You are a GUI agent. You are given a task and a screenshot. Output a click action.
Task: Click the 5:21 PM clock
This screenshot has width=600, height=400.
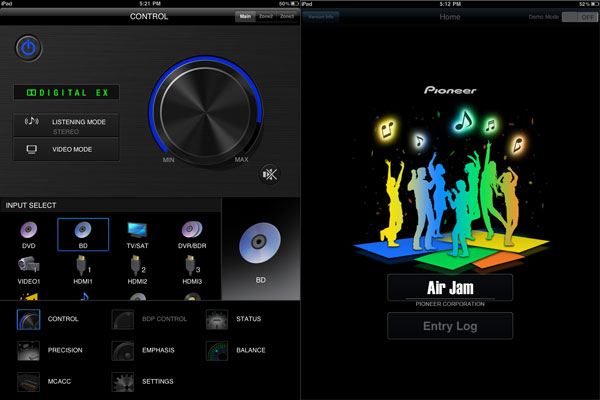150,3
